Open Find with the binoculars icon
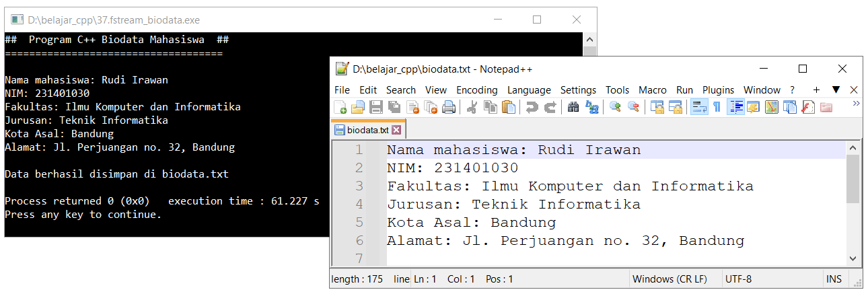868x294 pixels. (x=573, y=107)
